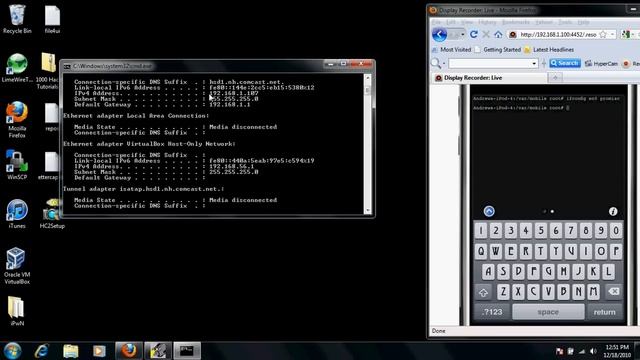Image resolution: width=640 pixels, height=360 pixels.
Task: Select the ettercap desktop file
Action: click(x=49, y=165)
